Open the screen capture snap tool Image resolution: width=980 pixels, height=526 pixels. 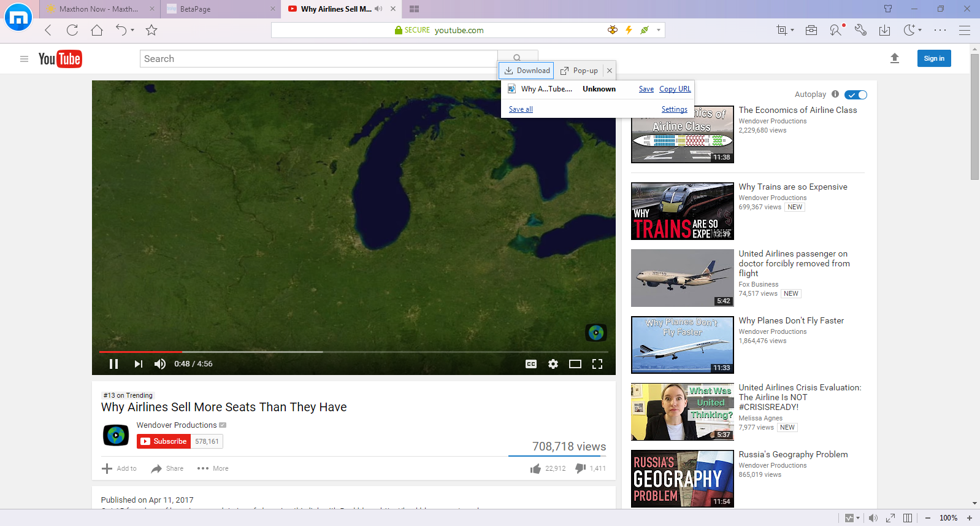tap(781, 30)
